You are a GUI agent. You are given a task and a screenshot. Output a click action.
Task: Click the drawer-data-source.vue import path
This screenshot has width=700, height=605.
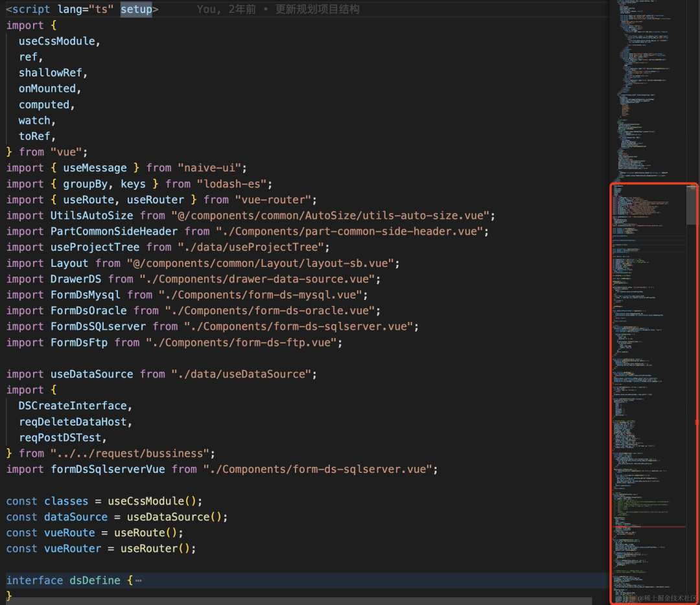[257, 279]
